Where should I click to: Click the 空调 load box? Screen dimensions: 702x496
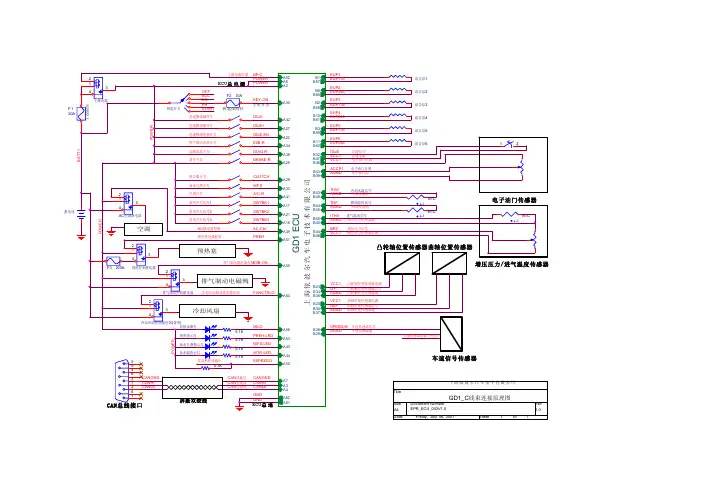143,229
